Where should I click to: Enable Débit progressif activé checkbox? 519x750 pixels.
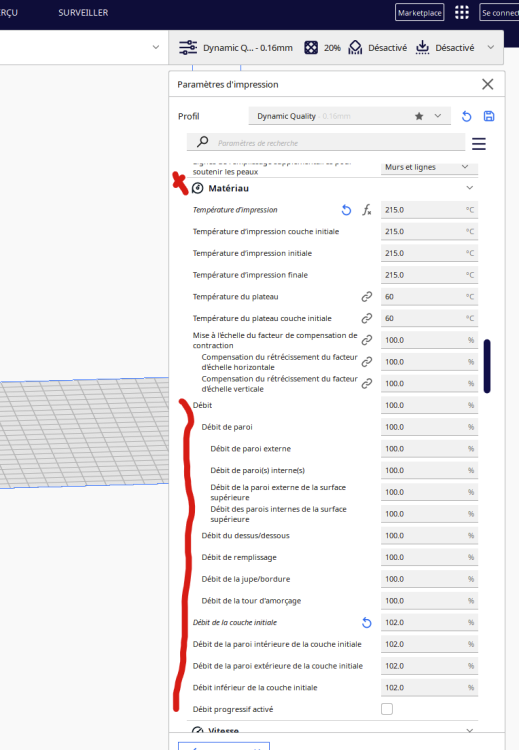(387, 709)
